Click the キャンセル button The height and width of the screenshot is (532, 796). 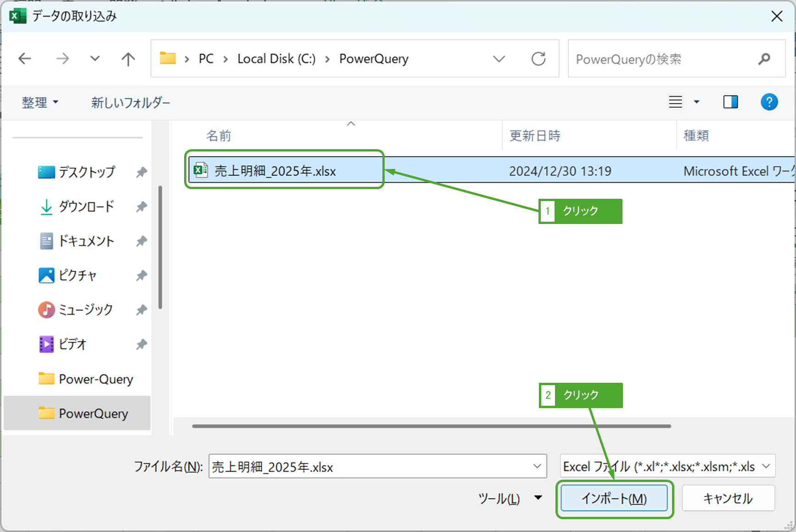pyautogui.click(x=728, y=498)
